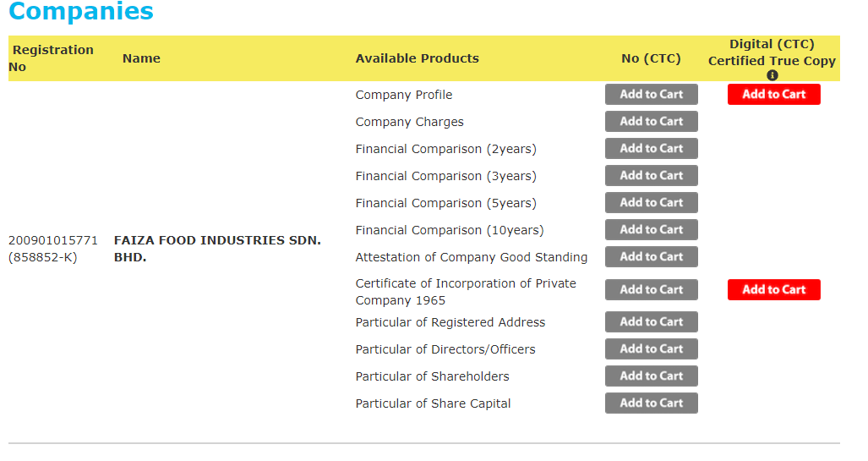Add Company Profile (No CTC) to cart
The height and width of the screenshot is (461, 868).
click(x=651, y=94)
